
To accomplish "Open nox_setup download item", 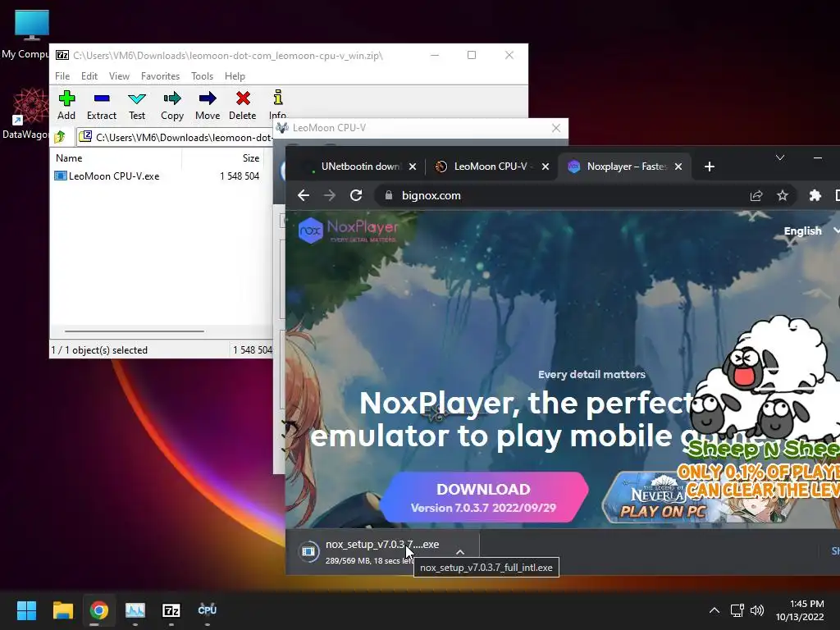I will (x=382, y=551).
